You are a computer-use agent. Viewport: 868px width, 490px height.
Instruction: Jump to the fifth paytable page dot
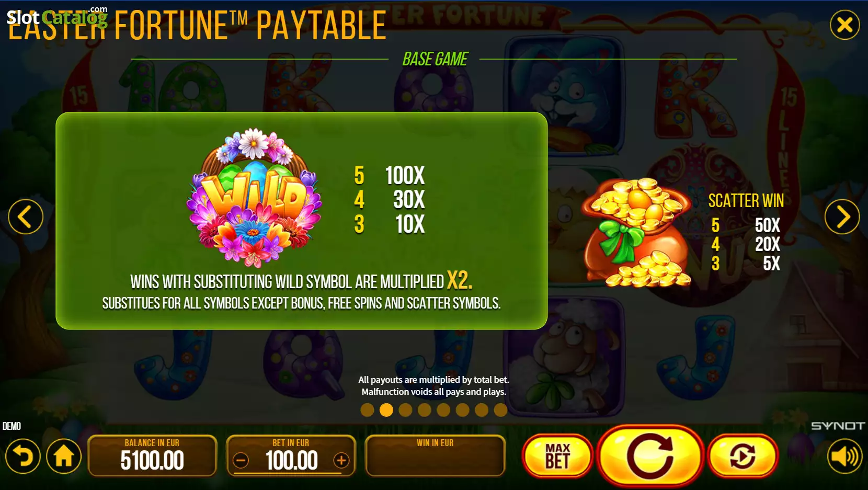pyautogui.click(x=443, y=410)
